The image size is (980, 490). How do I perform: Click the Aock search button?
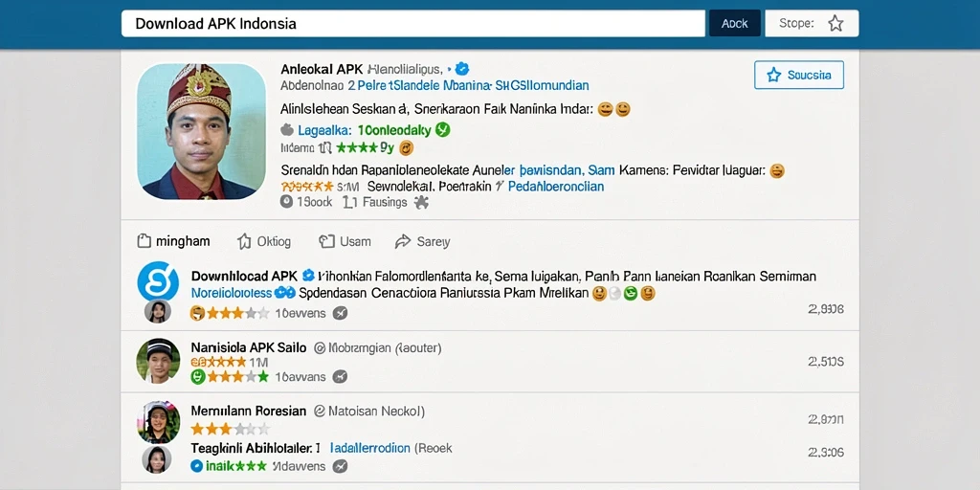pyautogui.click(x=734, y=24)
